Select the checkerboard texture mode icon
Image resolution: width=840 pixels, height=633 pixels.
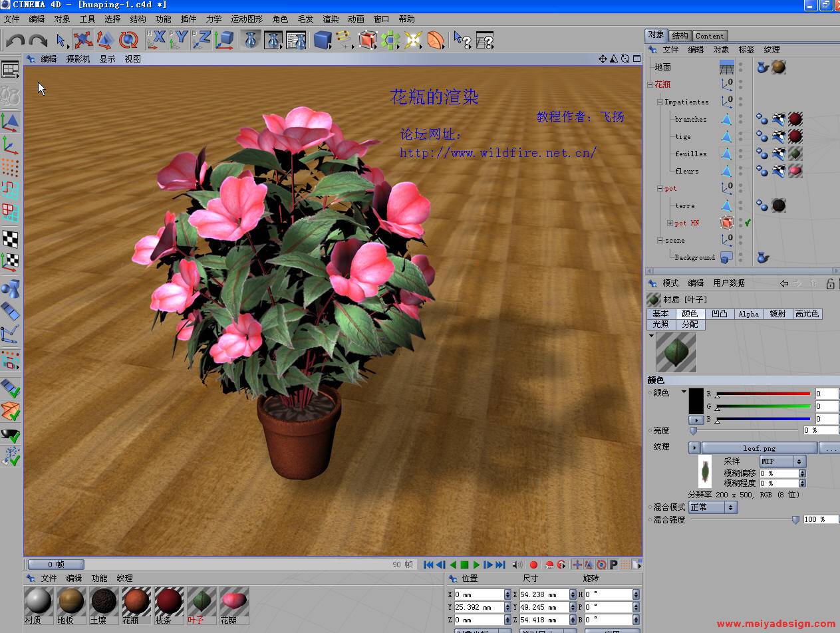click(x=10, y=239)
